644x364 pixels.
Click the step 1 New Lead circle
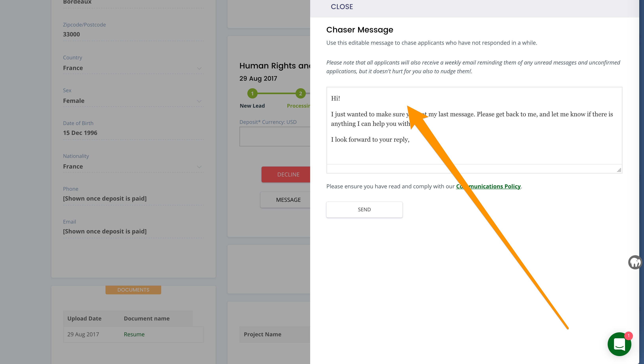point(252,94)
